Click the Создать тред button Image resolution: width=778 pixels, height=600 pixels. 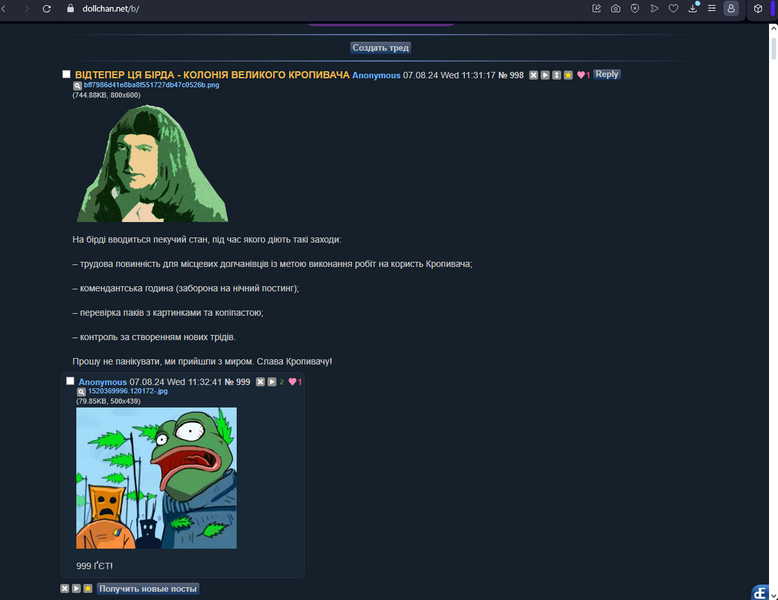point(381,48)
